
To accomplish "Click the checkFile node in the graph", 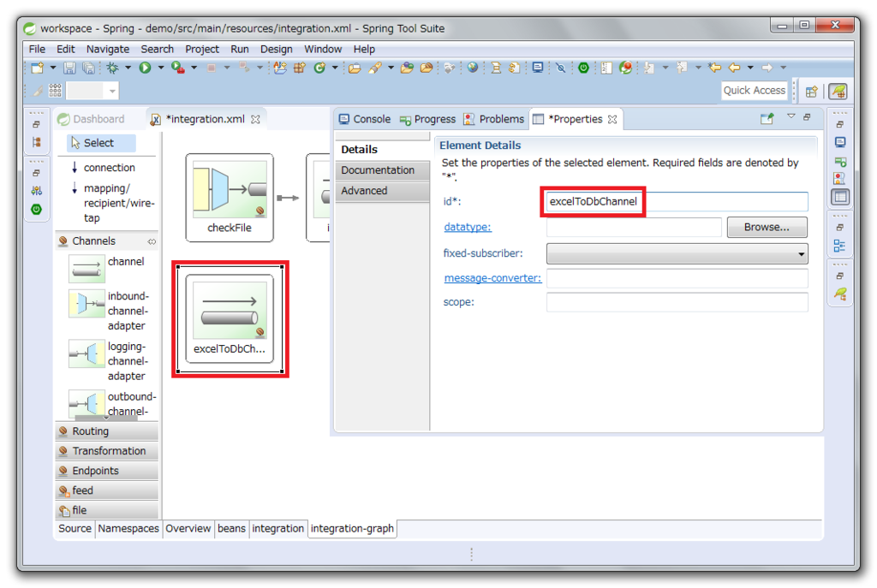I will [x=230, y=198].
